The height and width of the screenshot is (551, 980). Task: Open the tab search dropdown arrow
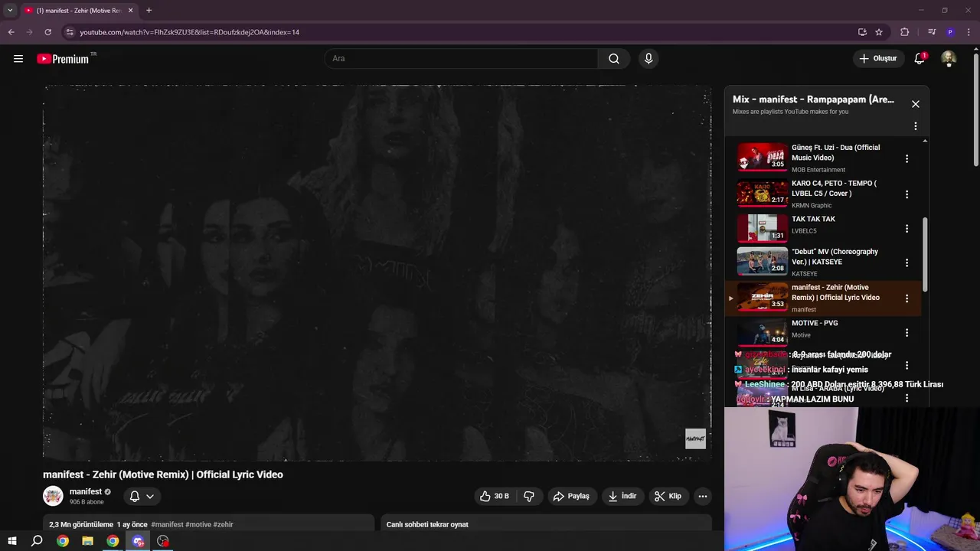10,11
